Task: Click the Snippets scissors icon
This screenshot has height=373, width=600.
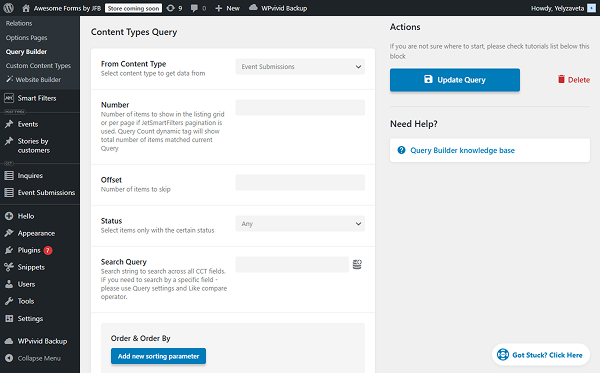Action: pos(9,267)
